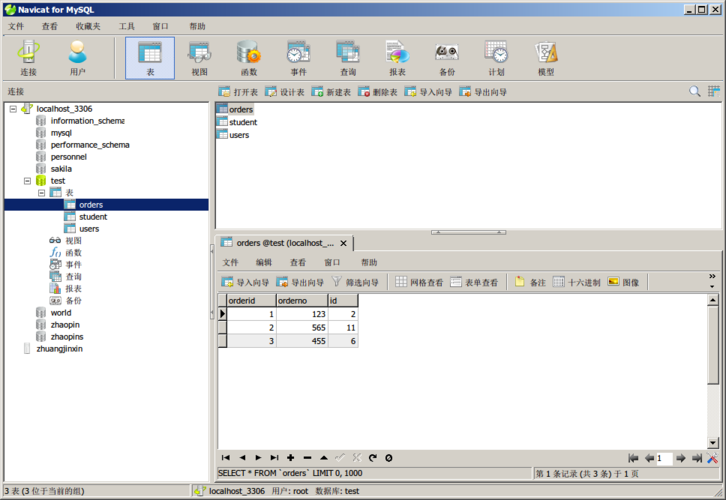Screen dimensions: 726x500
Task: Toggle the view mode icon beside search
Action: click(713, 91)
